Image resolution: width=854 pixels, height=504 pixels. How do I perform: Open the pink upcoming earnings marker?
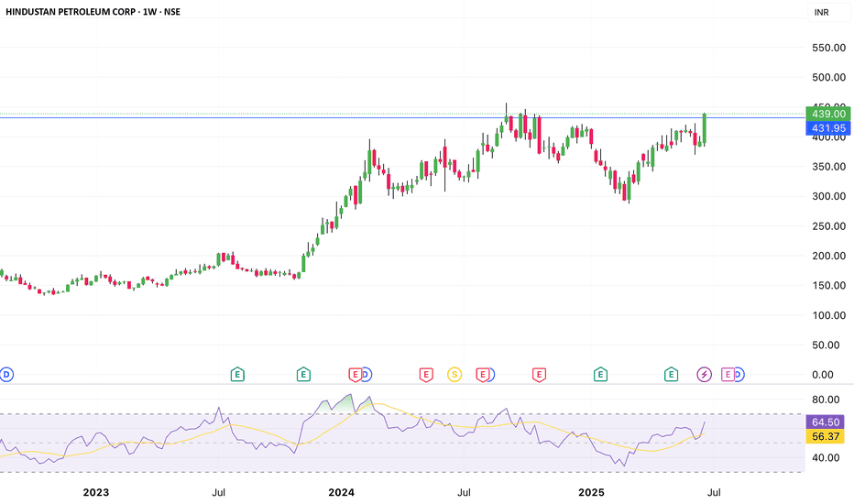point(728,374)
